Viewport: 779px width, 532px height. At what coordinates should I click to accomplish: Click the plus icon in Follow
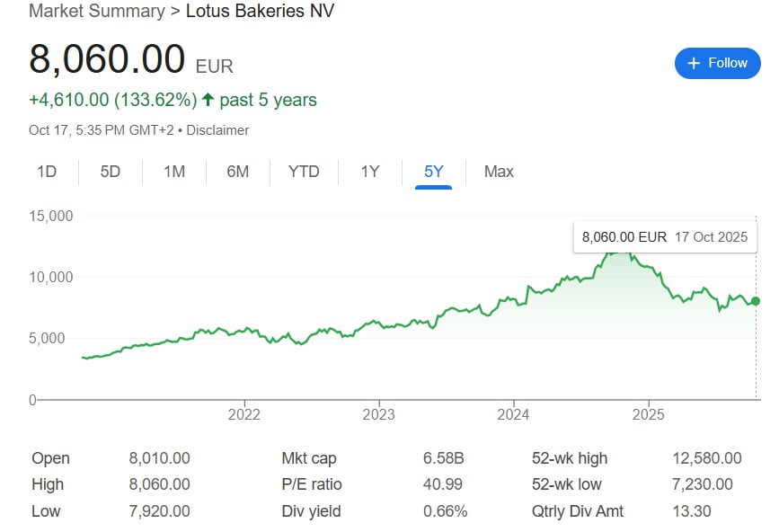693,63
